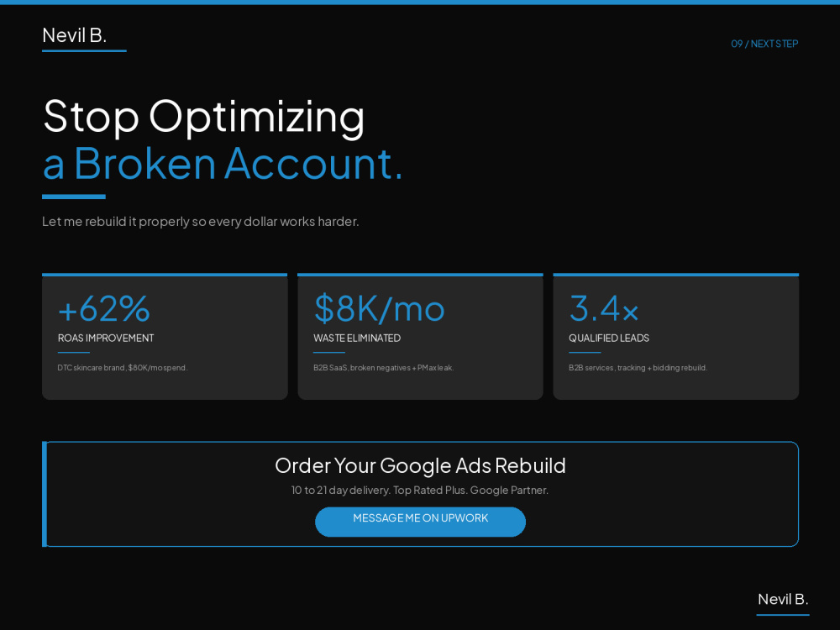
Task: Select '10 to 21 day delivery' line
Action: tap(420, 491)
